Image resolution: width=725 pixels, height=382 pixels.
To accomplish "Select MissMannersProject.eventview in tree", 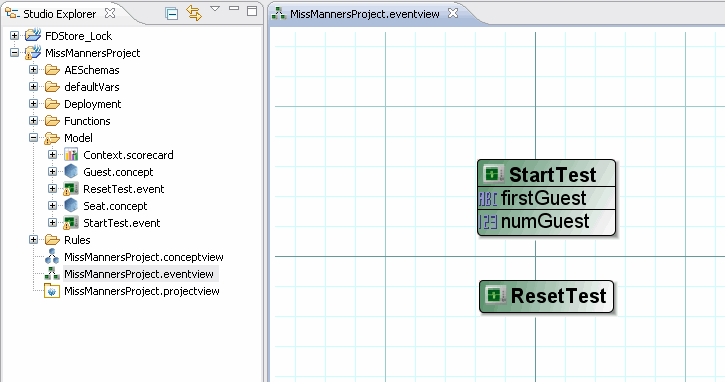I will 139,274.
